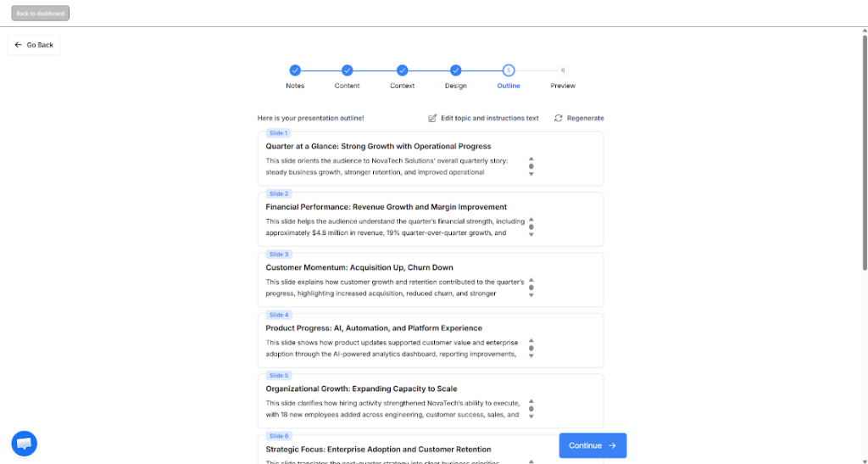This screenshot has width=868, height=464.
Task: Select the Outline step label
Action: pyautogui.click(x=509, y=86)
